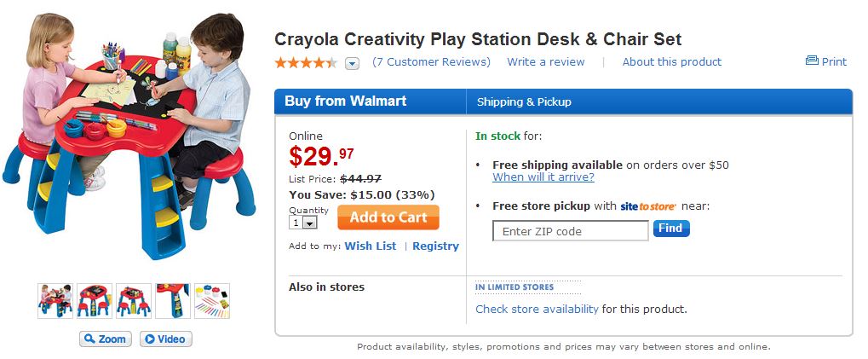Image resolution: width=868 pixels, height=359 pixels.
Task: Switch to the Shipping & Pickup tab
Action: [524, 102]
